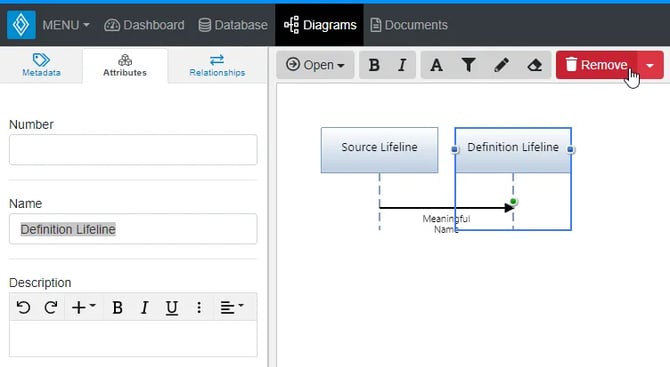The width and height of the screenshot is (670, 367).
Task: Toggle bold in diagram toolbar
Action: (x=374, y=65)
